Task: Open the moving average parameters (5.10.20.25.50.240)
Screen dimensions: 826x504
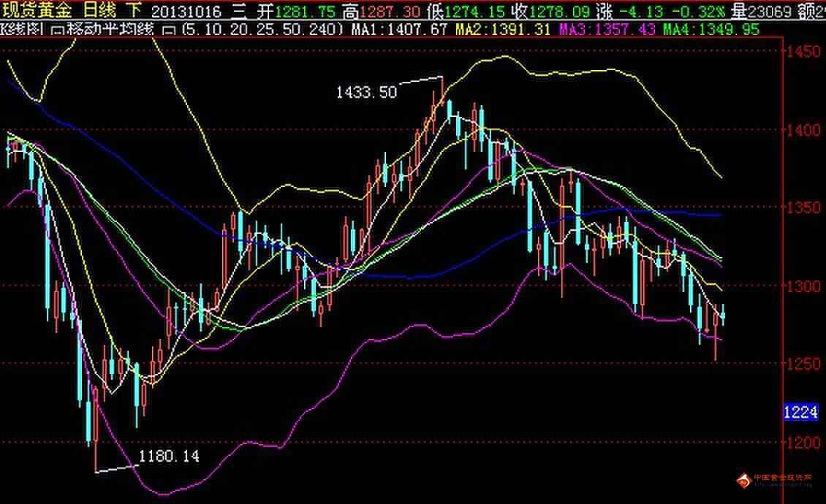Action: click(260, 28)
